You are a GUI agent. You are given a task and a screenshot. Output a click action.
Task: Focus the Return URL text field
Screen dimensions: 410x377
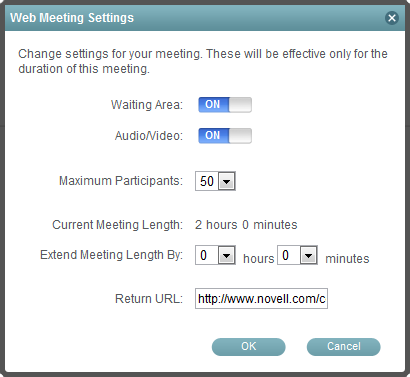261,299
